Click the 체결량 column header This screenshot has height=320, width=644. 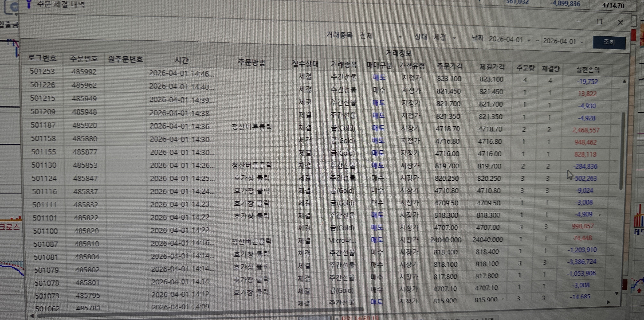tap(551, 69)
